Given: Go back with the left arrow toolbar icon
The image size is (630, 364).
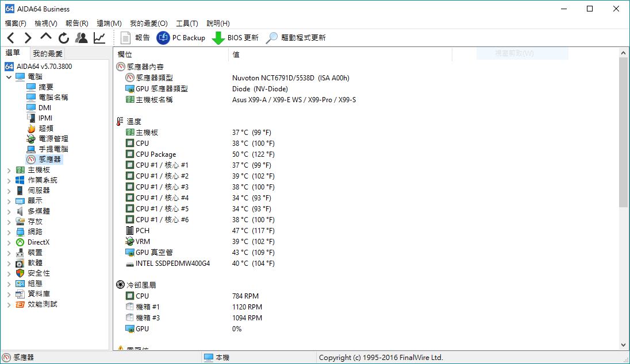Looking at the screenshot, I should point(11,38).
